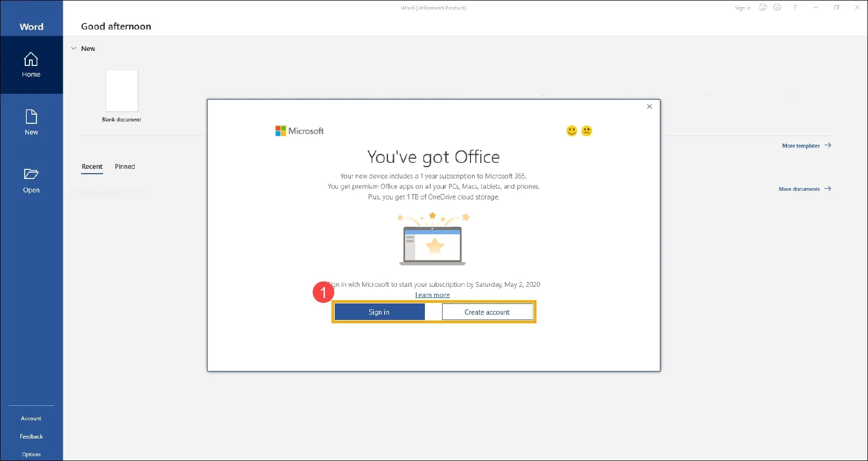This screenshot has width=868, height=461.
Task: Click the Microsoft logo in the dialog
Action: point(299,131)
